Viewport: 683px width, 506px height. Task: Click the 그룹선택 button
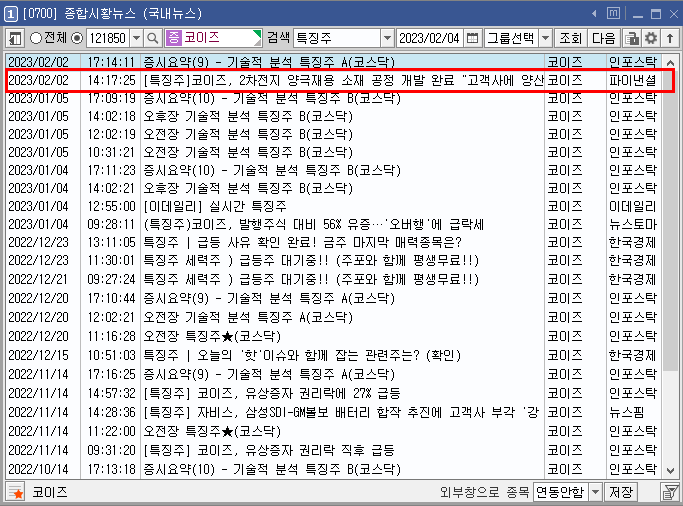point(511,38)
